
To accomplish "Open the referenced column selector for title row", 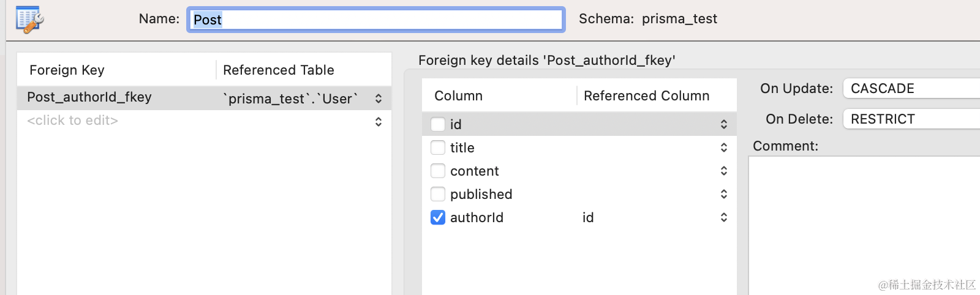I will click(723, 147).
